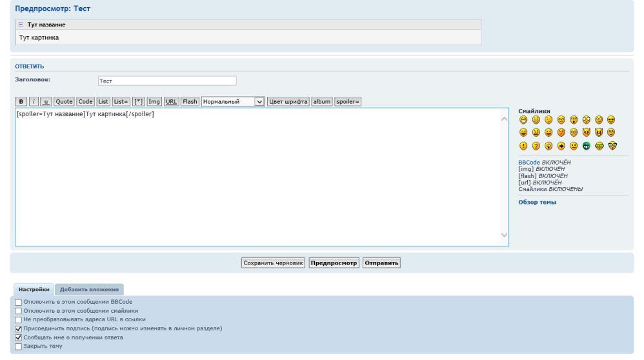
Task: Open the 'Нормальный' font size dropdown
Action: (233, 101)
